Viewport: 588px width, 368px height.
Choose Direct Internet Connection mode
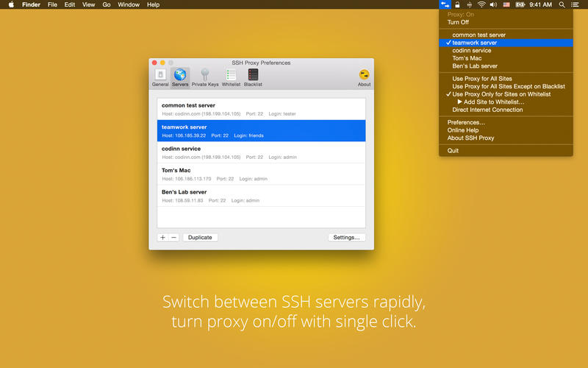pos(487,110)
